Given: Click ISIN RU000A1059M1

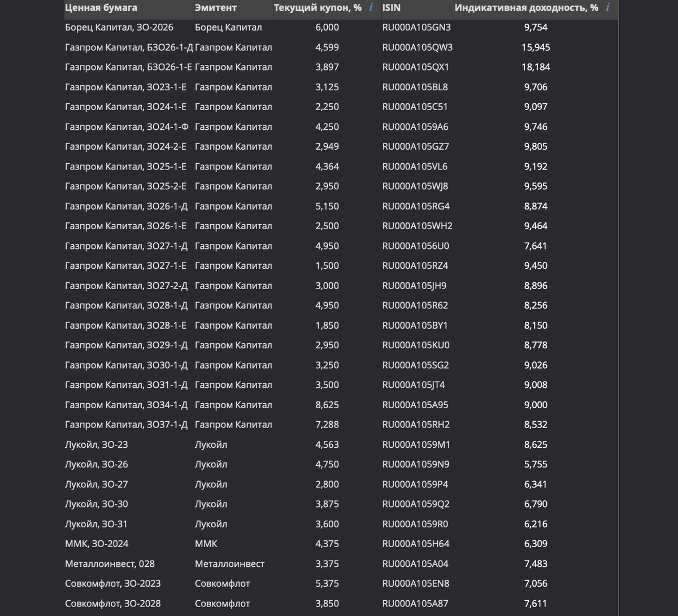Looking at the screenshot, I should pos(416,445).
